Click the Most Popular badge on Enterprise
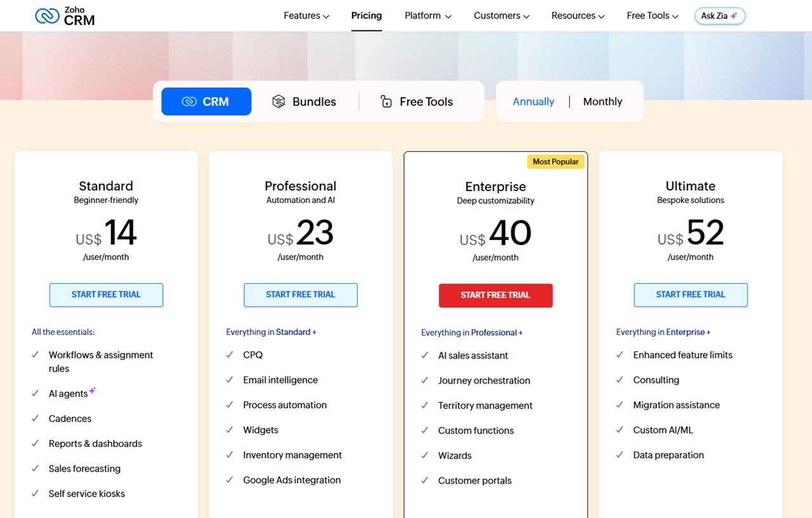 (x=556, y=161)
